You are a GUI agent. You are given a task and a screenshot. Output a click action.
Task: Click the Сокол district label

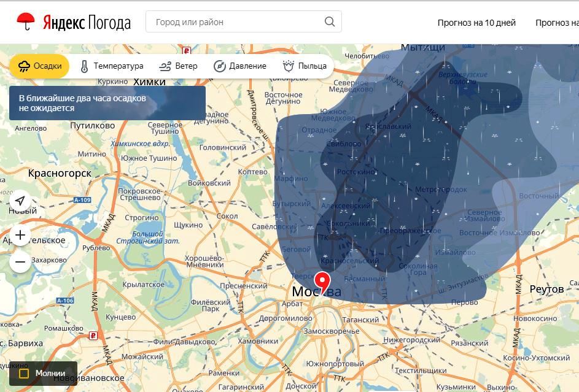point(227,216)
